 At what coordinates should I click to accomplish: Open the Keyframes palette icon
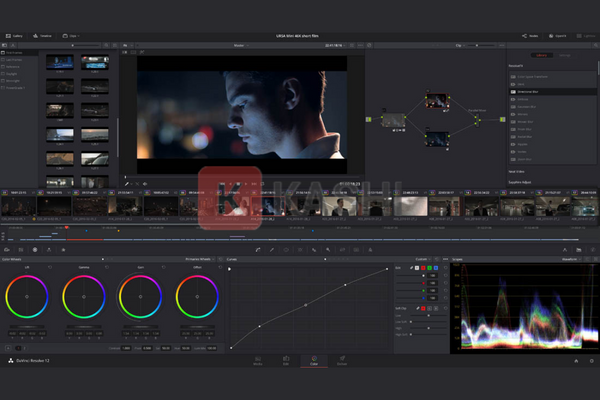[x=565, y=250]
